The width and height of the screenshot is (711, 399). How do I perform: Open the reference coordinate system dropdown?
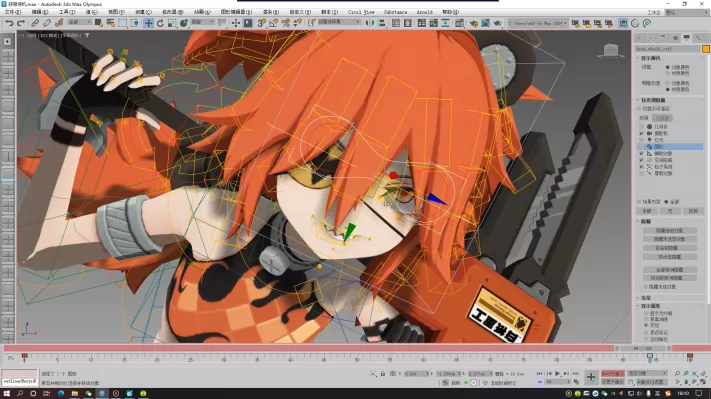click(202, 22)
